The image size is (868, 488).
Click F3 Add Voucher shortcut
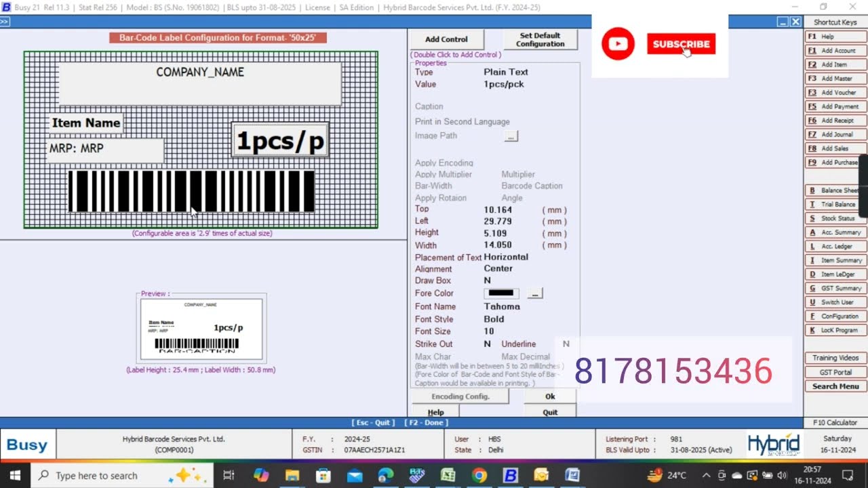tap(835, 92)
